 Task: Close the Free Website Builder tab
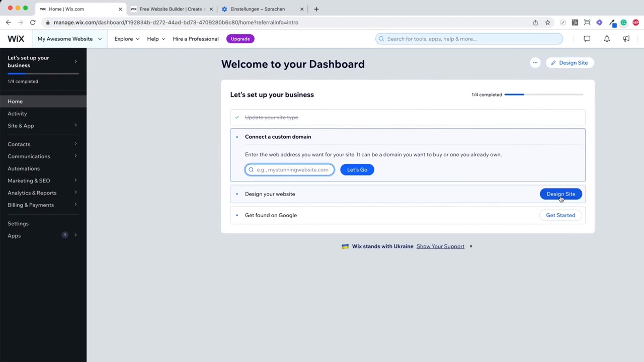tap(211, 9)
